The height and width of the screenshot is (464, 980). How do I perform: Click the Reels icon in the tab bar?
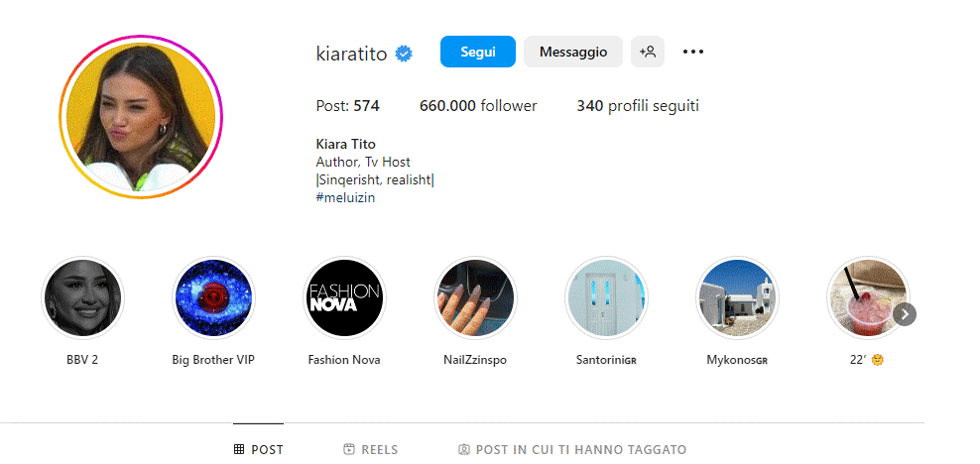[x=349, y=449]
